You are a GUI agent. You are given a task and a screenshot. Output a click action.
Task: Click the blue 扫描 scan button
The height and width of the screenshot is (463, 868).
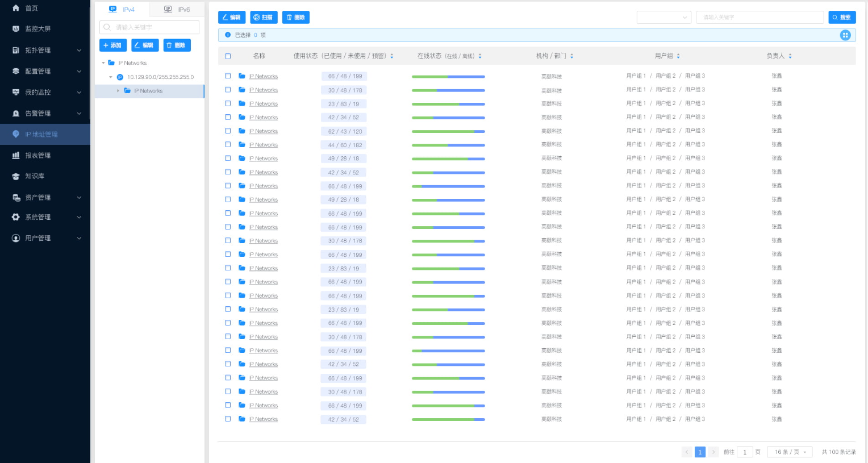[264, 18]
